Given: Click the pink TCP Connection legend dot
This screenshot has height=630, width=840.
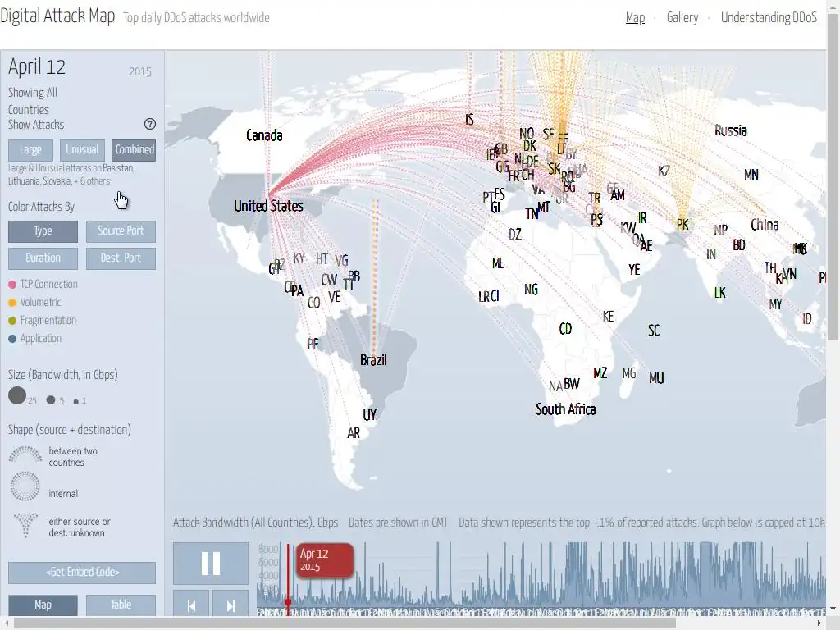Looking at the screenshot, I should [12, 285].
